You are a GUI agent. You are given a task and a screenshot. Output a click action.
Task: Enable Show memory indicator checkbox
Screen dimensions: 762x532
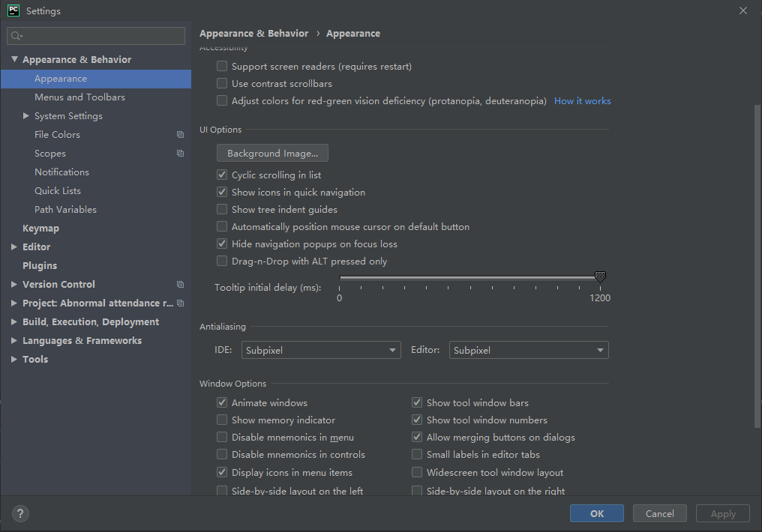221,420
